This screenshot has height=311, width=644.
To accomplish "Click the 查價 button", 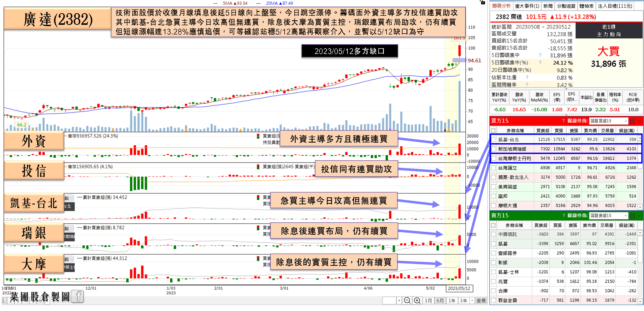I will coord(481,300).
